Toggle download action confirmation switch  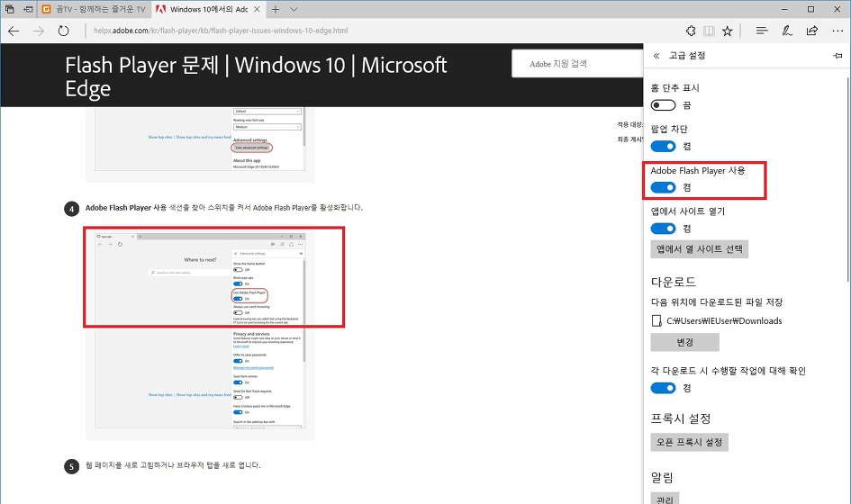pyautogui.click(x=663, y=389)
